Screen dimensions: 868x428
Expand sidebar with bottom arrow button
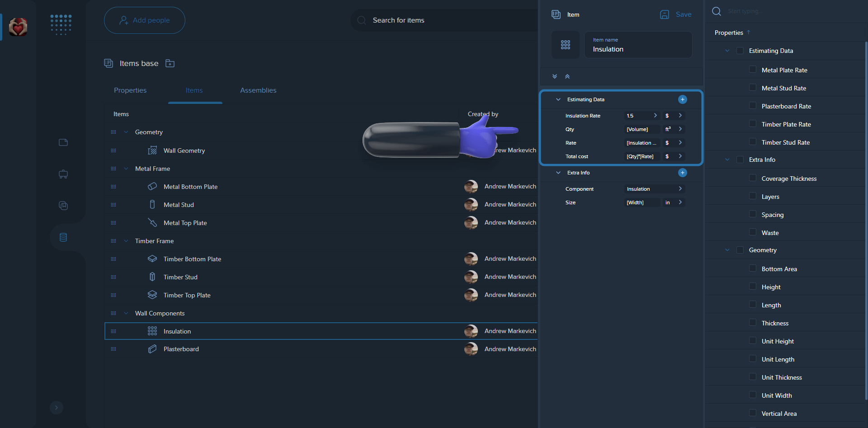click(57, 408)
